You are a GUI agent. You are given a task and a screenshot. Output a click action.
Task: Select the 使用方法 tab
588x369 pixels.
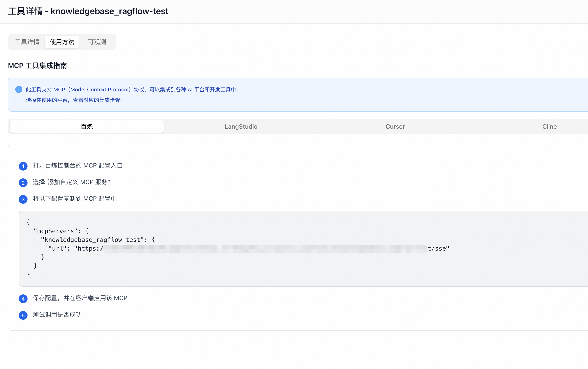(x=62, y=42)
